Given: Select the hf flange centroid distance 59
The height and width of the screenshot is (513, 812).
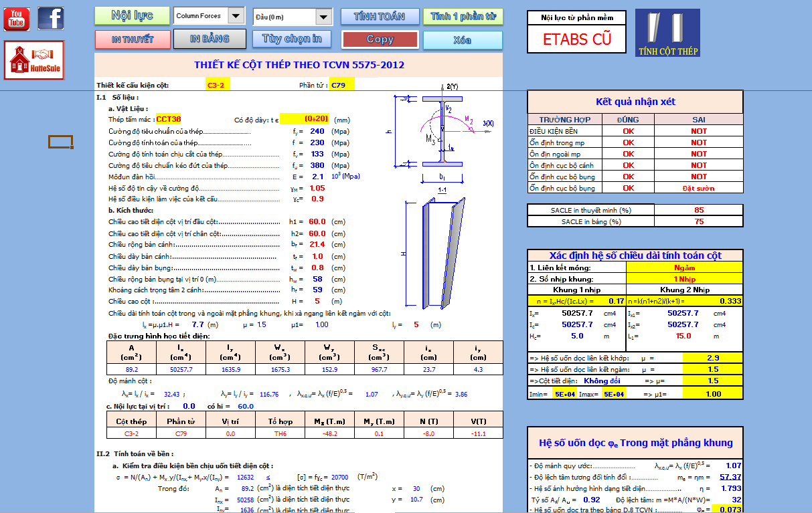Looking at the screenshot, I should [x=317, y=290].
